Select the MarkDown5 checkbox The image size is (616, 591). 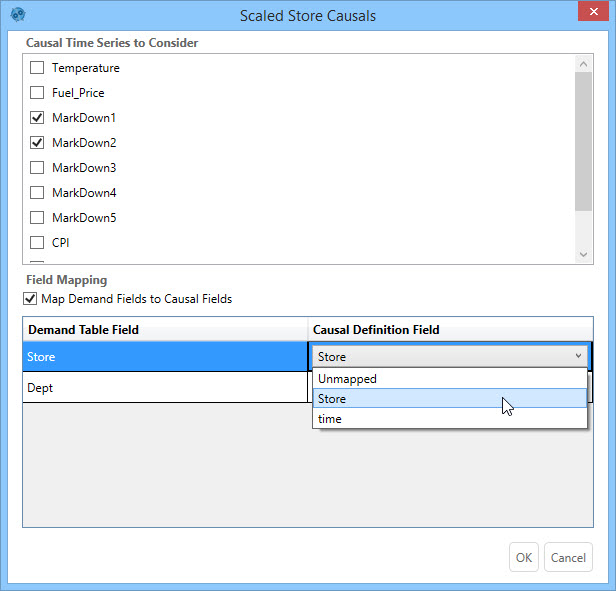37,218
